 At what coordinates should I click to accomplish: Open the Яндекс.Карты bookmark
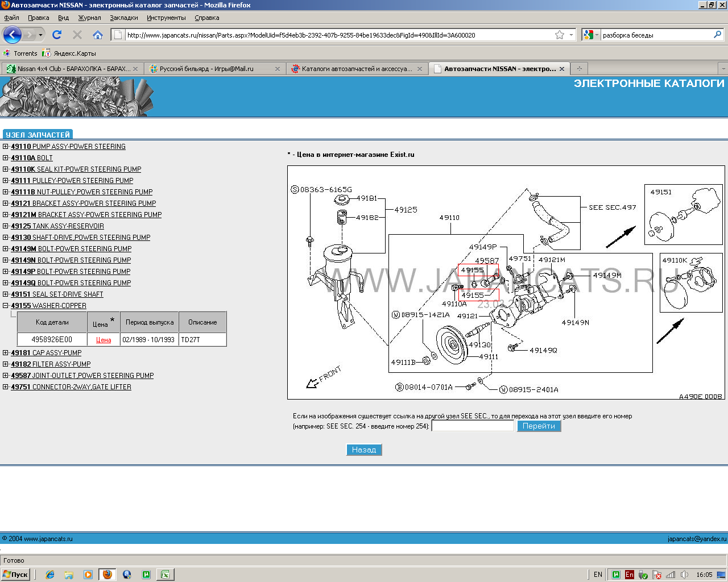click(x=70, y=53)
